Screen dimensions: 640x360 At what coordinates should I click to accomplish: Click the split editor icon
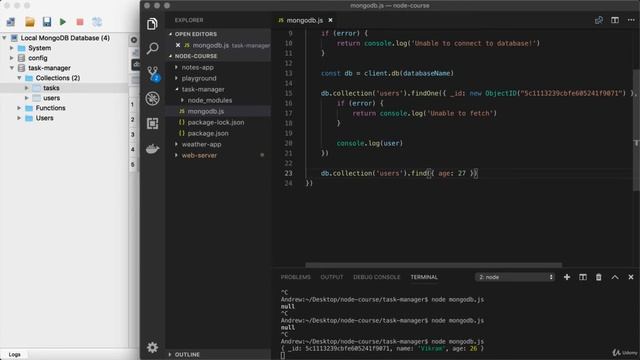click(615, 20)
